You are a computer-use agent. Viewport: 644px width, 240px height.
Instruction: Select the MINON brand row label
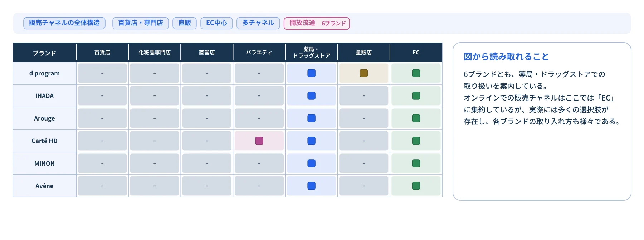45,163
